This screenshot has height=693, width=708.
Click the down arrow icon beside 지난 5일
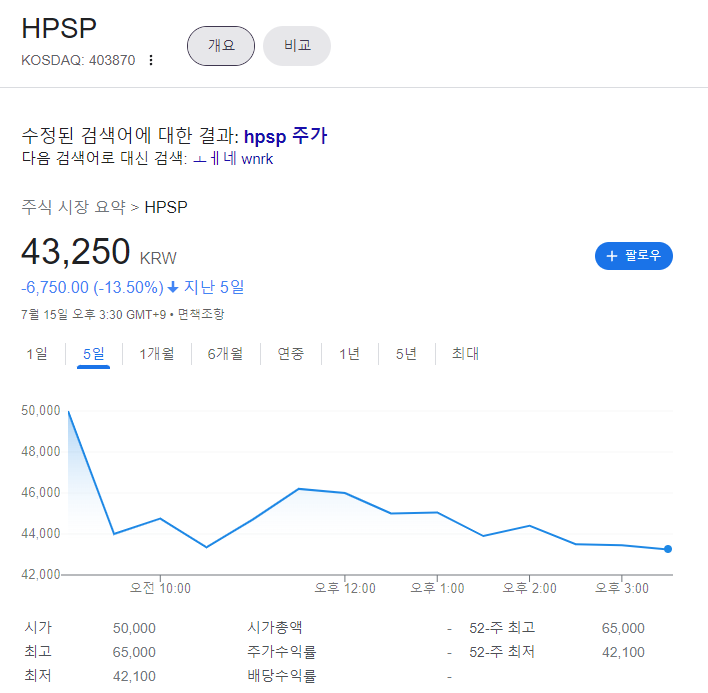pyautogui.click(x=173, y=287)
